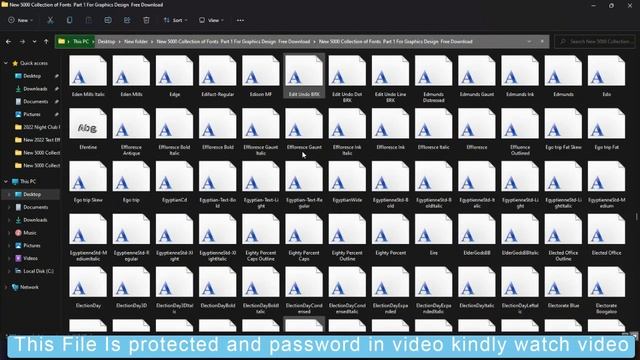Expand Local Disk (C:) node arrow
Screen dimensions: 640x360
9,271
